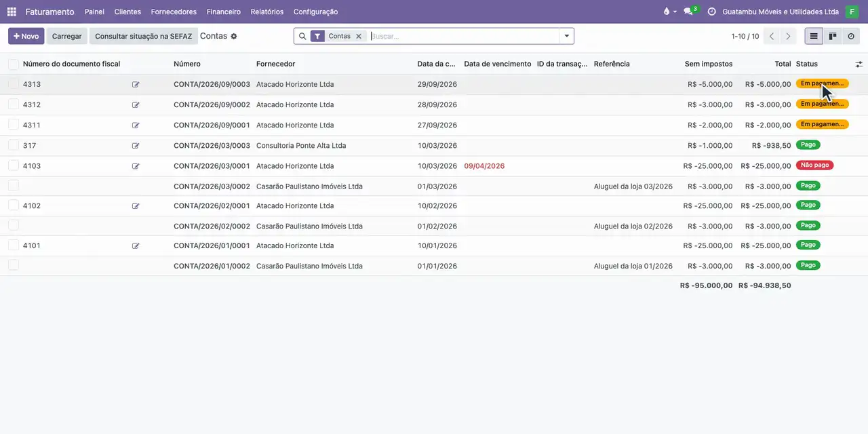Select the row checkbox for document 4311
Image resolution: width=868 pixels, height=434 pixels.
[14, 125]
